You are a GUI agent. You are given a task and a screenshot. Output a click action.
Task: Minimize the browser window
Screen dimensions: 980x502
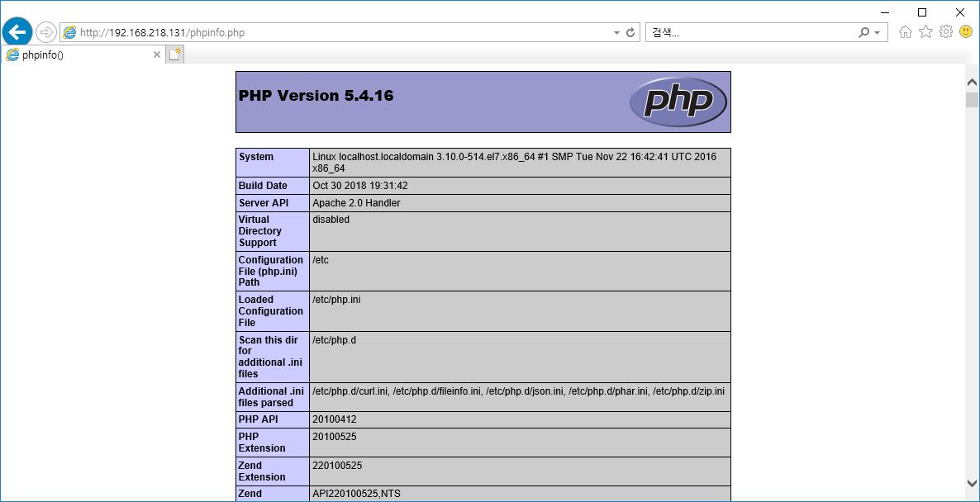coord(884,12)
